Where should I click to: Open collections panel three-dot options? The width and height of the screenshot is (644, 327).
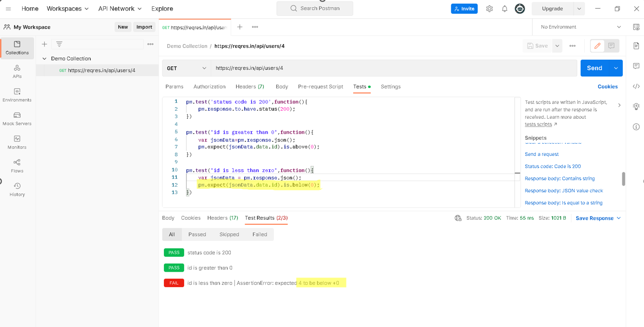pos(150,44)
